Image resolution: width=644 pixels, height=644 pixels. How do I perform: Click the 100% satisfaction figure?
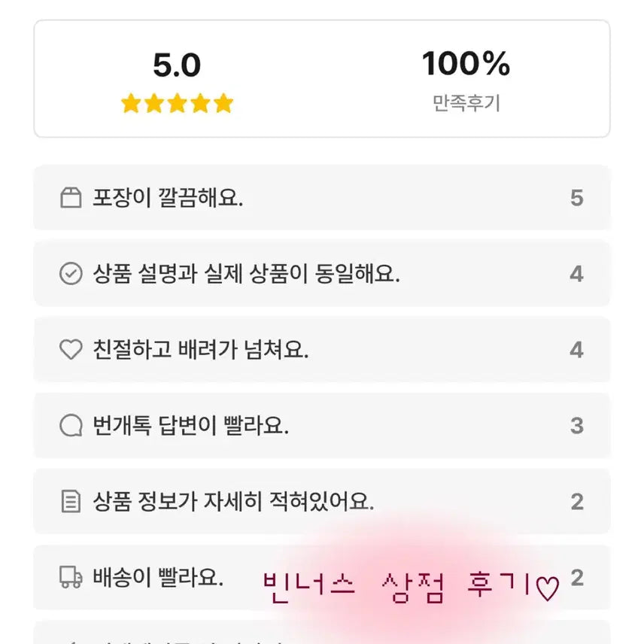coord(466,65)
